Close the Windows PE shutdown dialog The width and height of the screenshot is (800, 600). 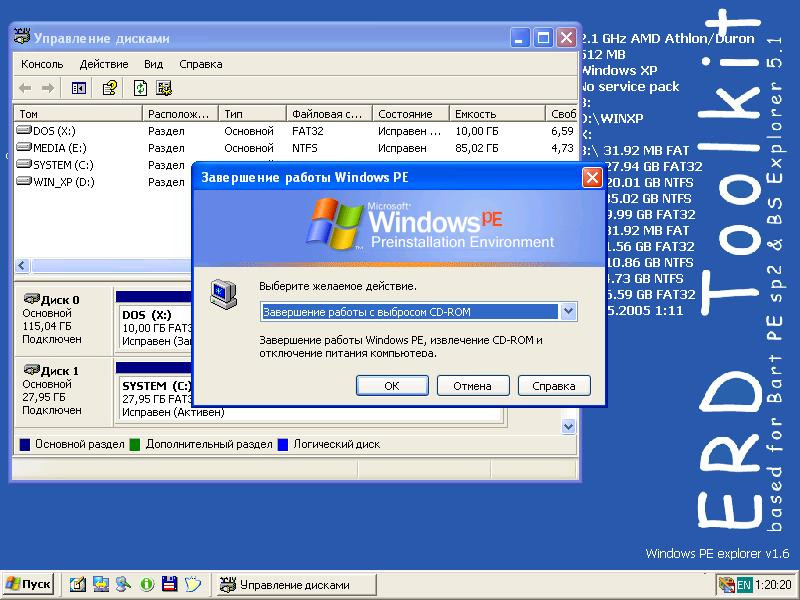tap(592, 178)
